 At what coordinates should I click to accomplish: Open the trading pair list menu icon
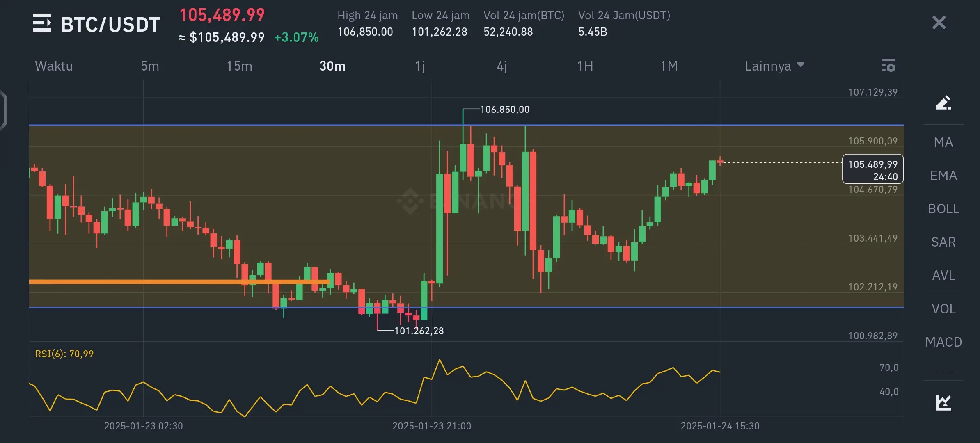42,23
